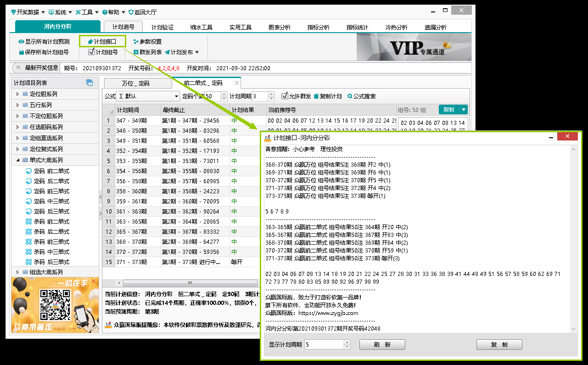Uncheck the 允许群发 checkbox
The width and height of the screenshot is (588, 365).
pos(285,96)
